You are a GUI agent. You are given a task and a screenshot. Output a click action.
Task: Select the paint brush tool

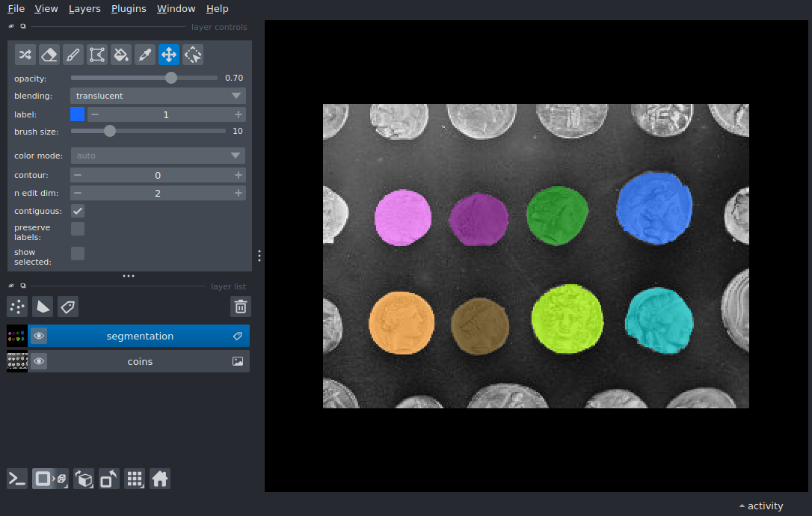coord(73,55)
